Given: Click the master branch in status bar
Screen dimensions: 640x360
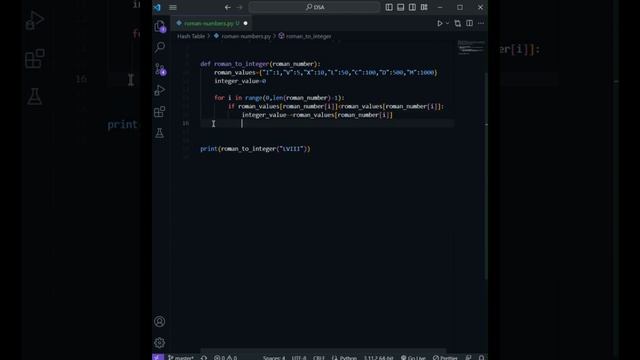Looking at the screenshot, I should point(181,358).
